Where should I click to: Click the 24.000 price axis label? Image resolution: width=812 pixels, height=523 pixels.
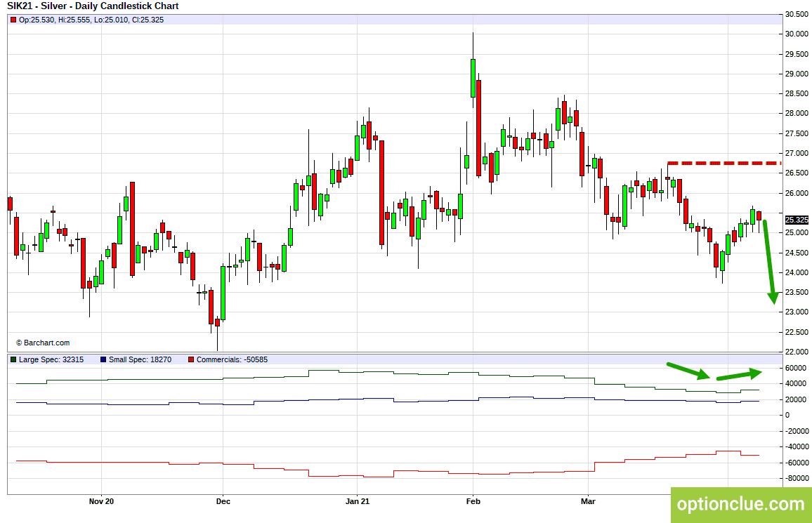pos(797,272)
